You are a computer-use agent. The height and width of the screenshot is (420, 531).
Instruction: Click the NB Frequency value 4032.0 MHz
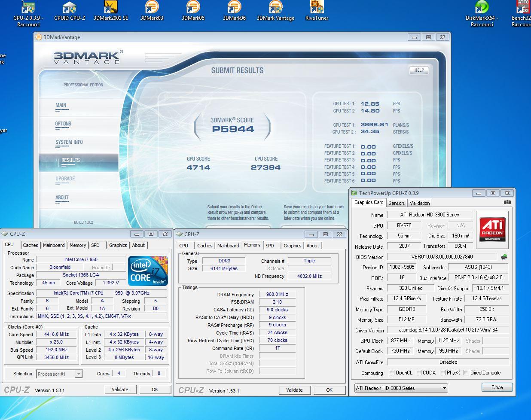pos(309,276)
